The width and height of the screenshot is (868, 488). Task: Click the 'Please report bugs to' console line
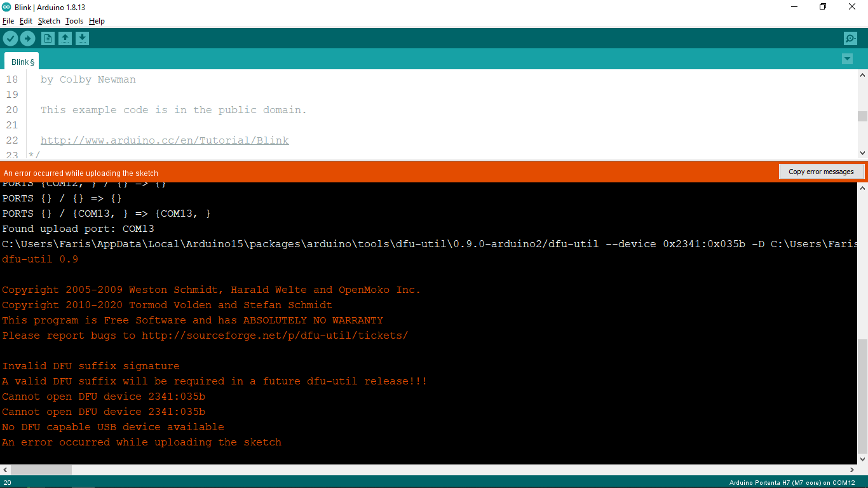[x=205, y=335]
